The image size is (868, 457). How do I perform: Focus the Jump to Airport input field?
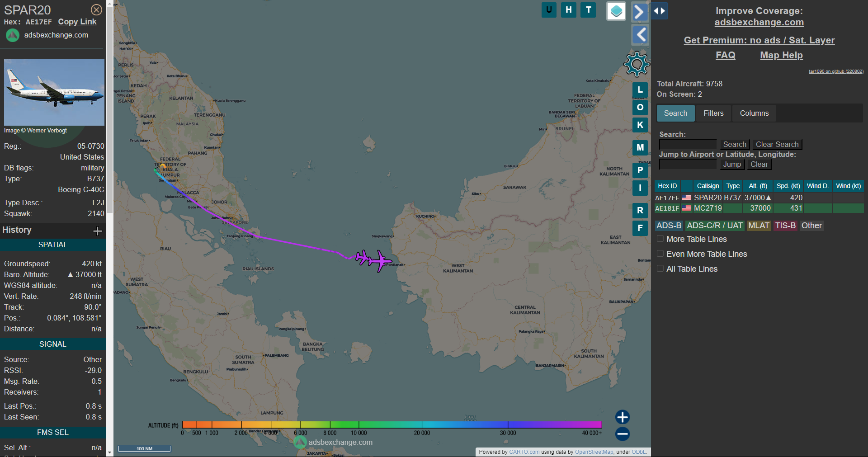pos(688,164)
